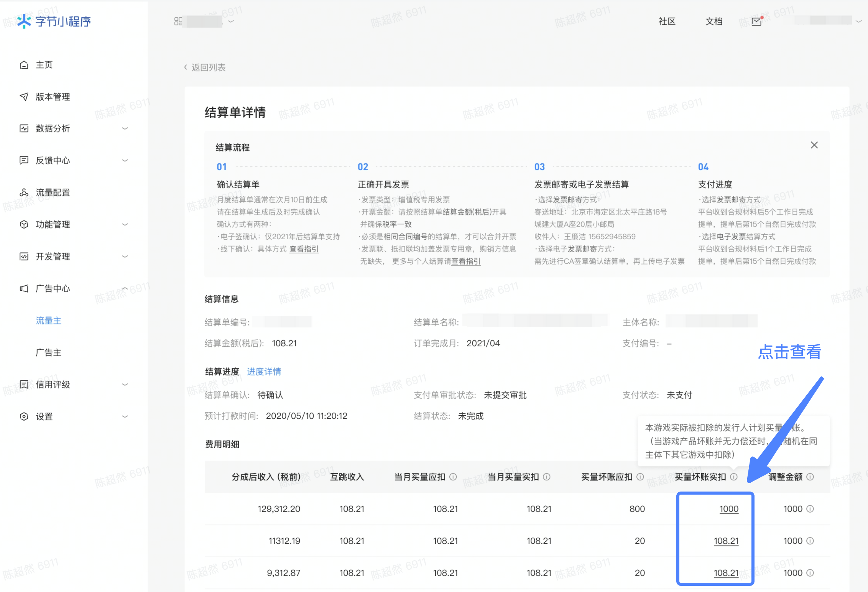The height and width of the screenshot is (592, 868).
Task: Click info icon in 9,312.87 row
Action: pos(810,573)
